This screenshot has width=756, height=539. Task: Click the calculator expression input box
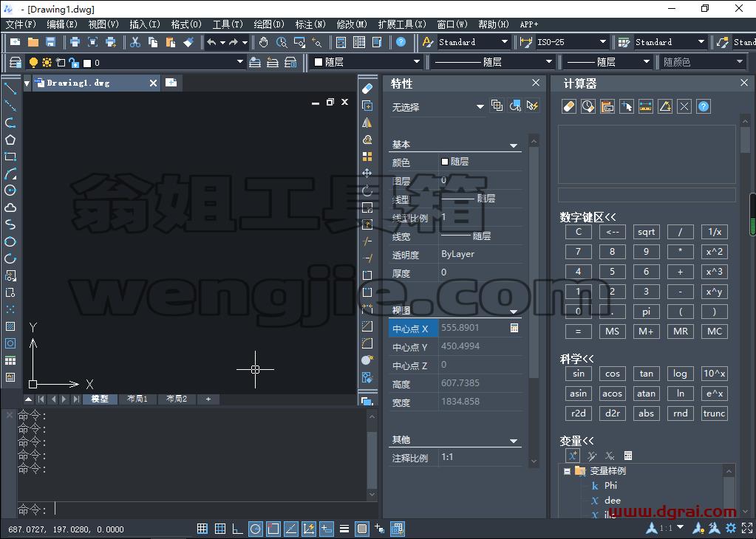click(x=647, y=195)
